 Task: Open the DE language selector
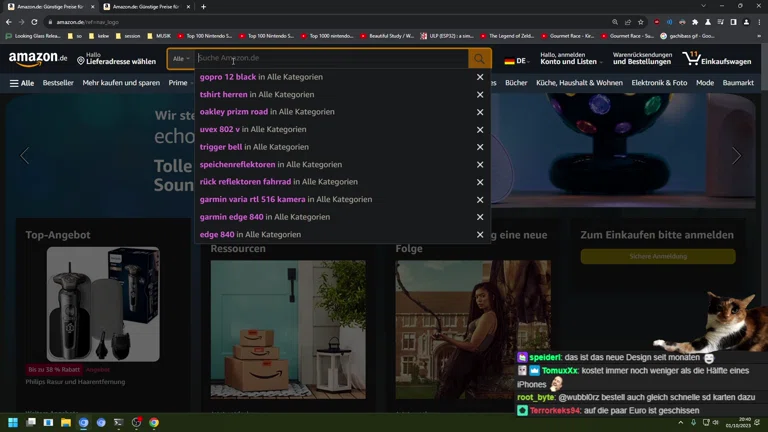tap(518, 61)
